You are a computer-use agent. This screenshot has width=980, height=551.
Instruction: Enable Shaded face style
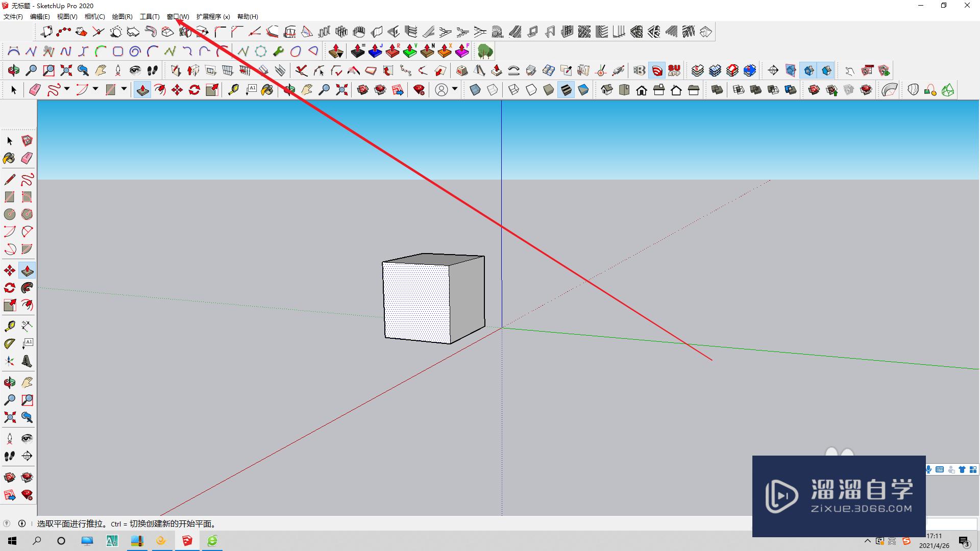click(x=549, y=90)
